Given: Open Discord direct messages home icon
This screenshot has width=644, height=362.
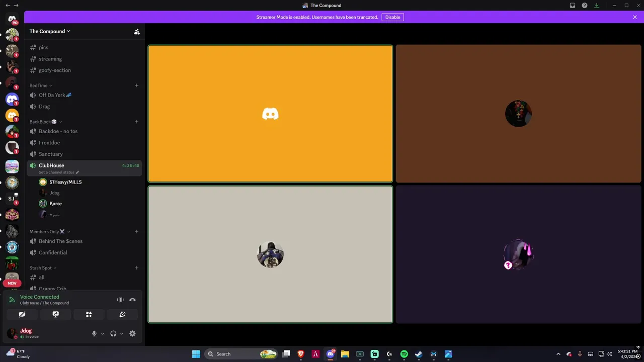Looking at the screenshot, I should click(x=12, y=19).
